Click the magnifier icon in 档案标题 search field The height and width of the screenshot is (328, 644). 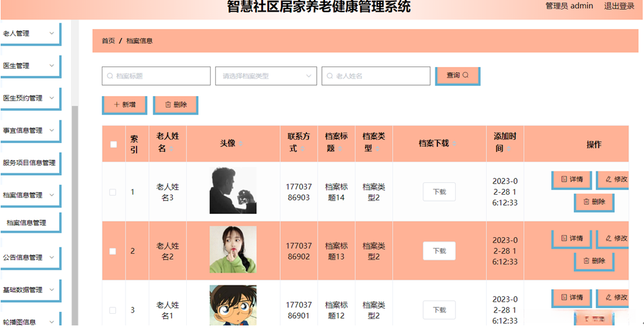[109, 76]
